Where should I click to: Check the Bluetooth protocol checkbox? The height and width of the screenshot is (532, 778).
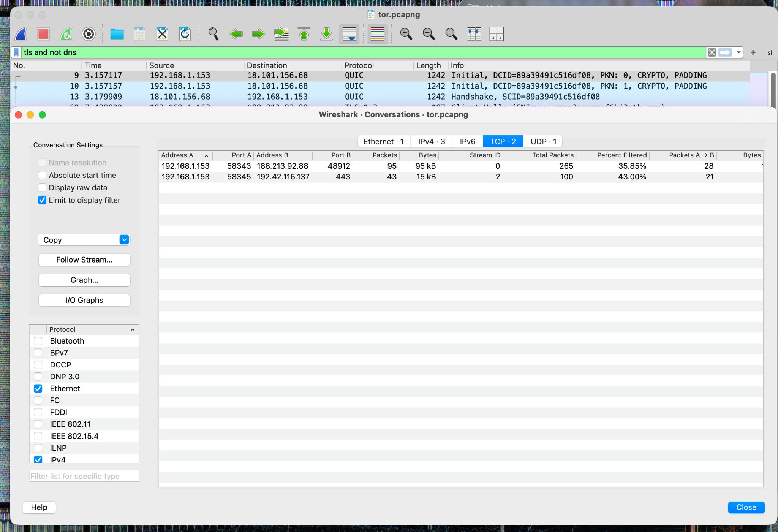(x=38, y=341)
